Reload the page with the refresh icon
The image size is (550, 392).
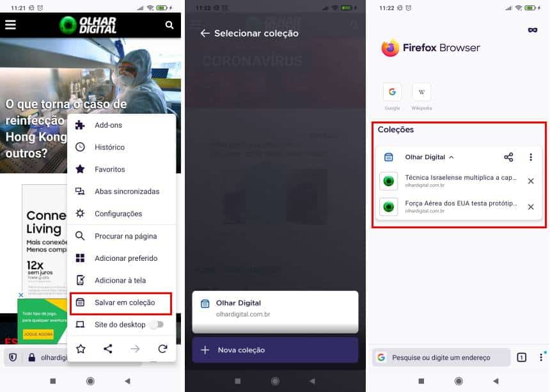pyautogui.click(x=162, y=349)
